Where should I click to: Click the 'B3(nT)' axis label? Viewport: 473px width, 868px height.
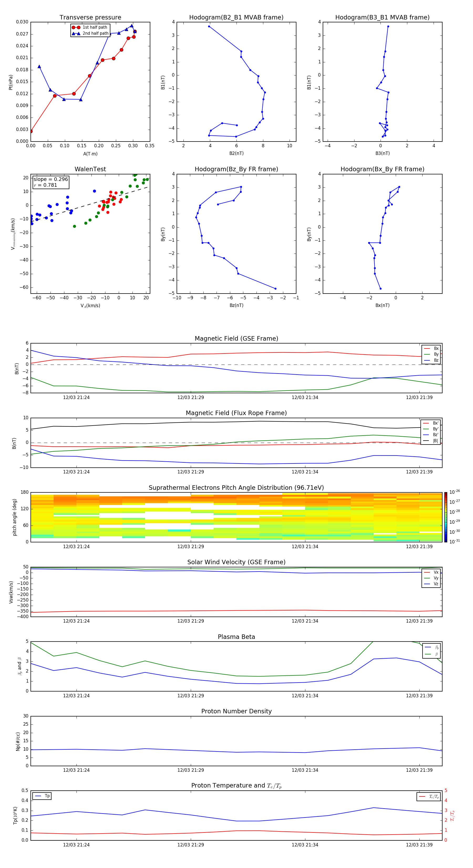click(382, 153)
